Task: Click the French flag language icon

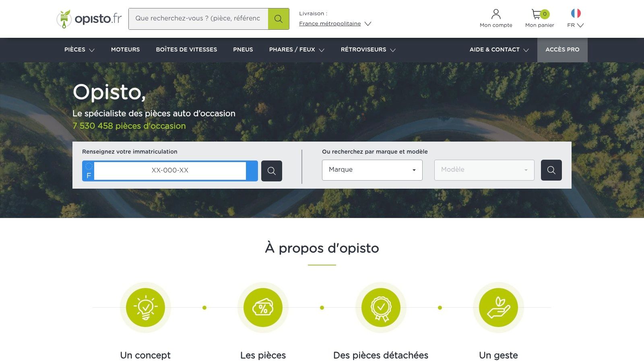Action: (575, 13)
